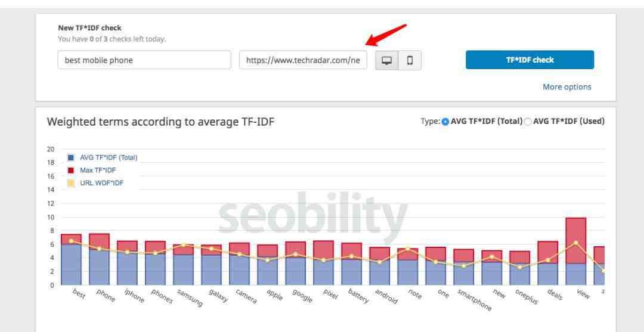Click the 'pixel' red bar segment
The image size is (644, 332).
[323, 250]
